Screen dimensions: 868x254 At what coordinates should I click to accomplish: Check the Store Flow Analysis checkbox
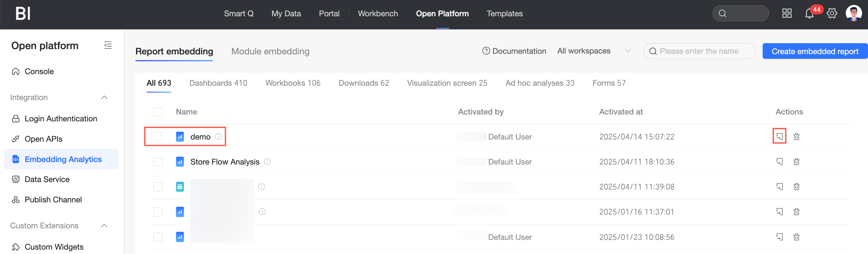click(x=158, y=162)
